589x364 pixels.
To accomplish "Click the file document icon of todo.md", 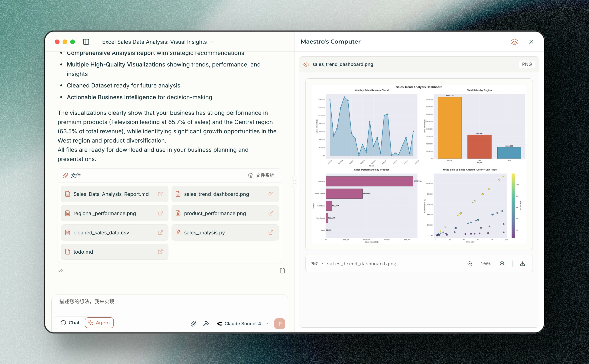I will tap(68, 252).
